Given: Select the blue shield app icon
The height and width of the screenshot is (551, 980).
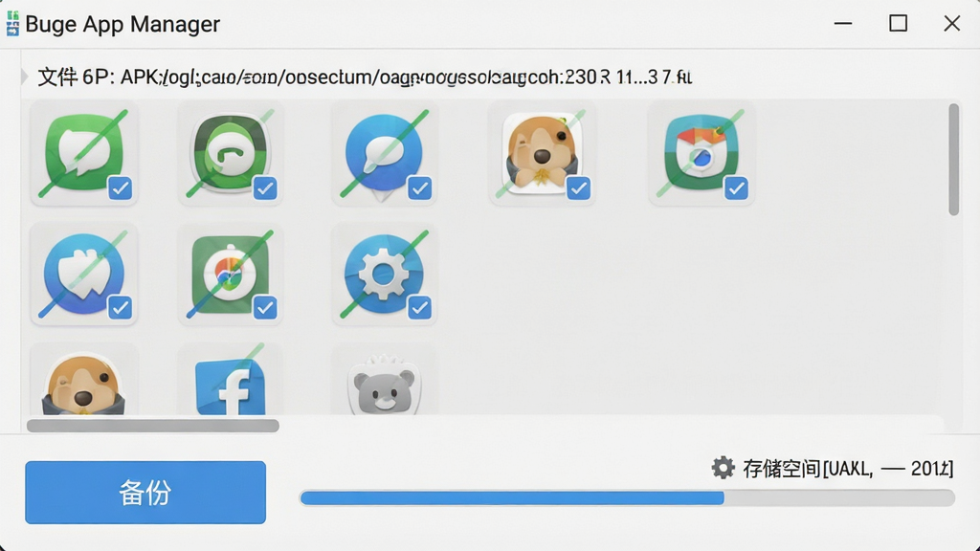Looking at the screenshot, I should 84,274.
